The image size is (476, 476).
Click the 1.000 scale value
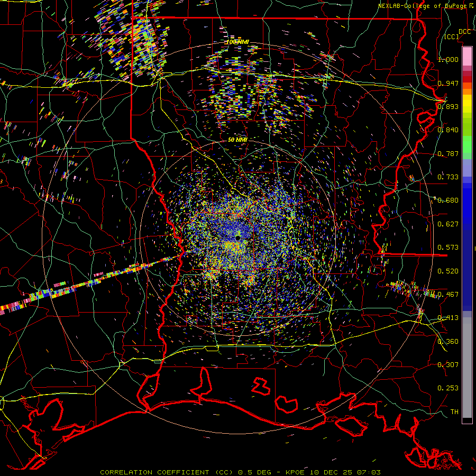pos(448,59)
